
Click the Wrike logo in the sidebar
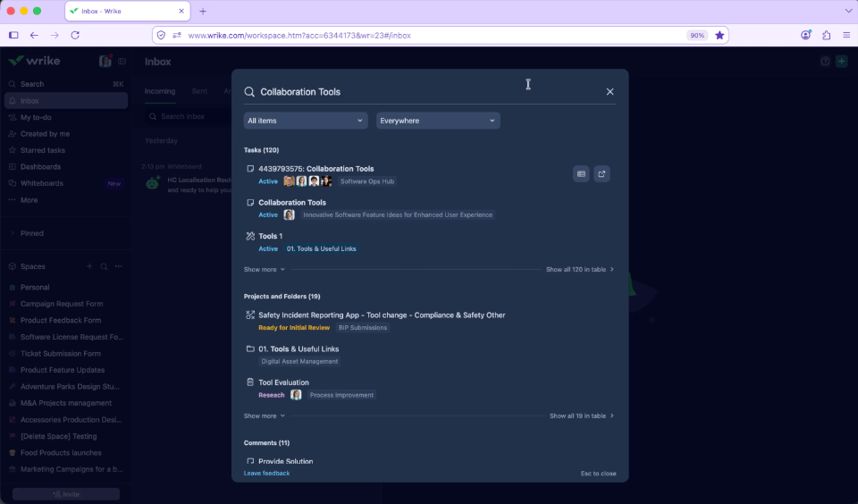[35, 61]
